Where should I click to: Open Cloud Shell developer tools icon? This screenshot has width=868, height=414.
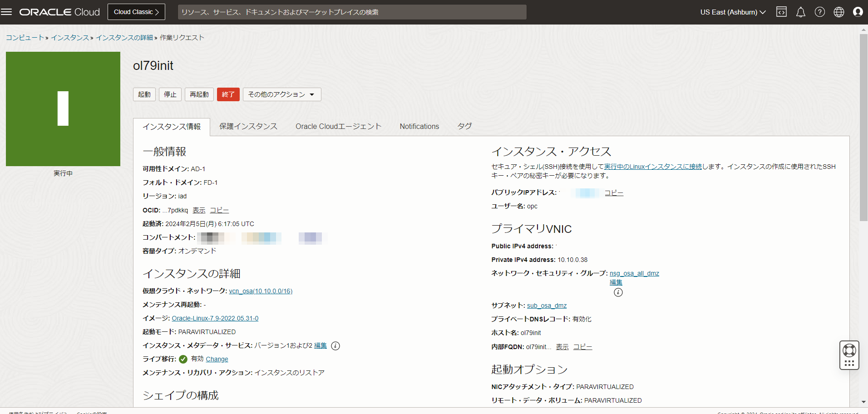tap(781, 12)
